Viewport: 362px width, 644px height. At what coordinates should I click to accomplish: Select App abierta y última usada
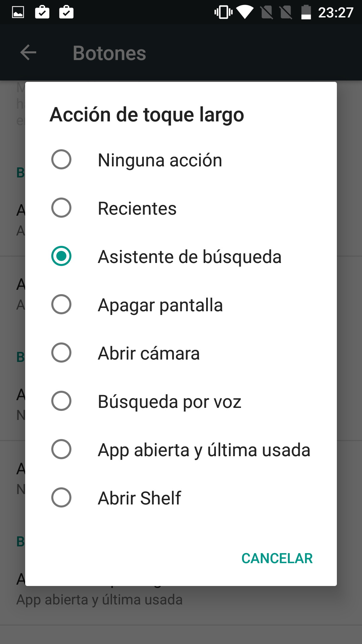(181, 449)
